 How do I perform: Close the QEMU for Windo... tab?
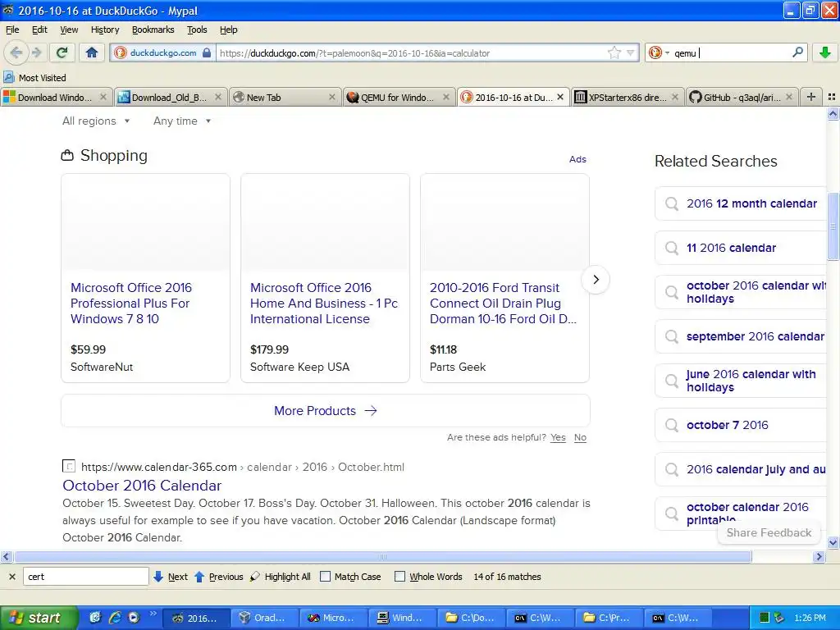tap(445, 97)
